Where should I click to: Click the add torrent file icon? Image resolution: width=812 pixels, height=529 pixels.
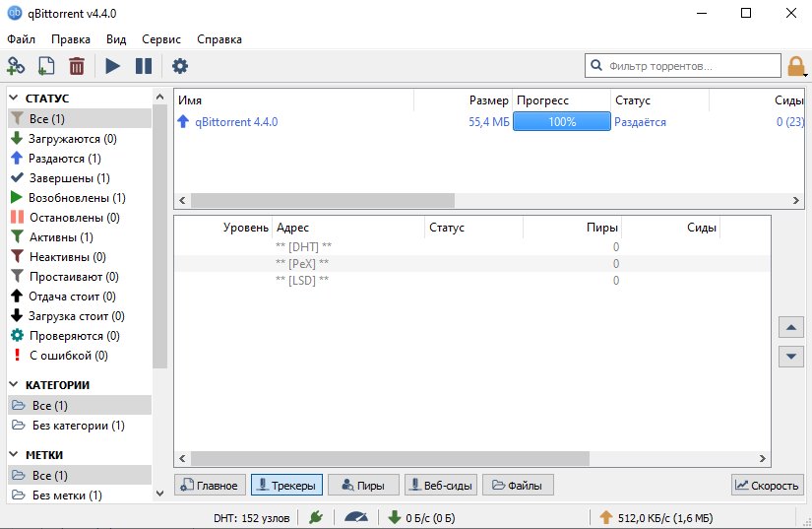[x=45, y=66]
